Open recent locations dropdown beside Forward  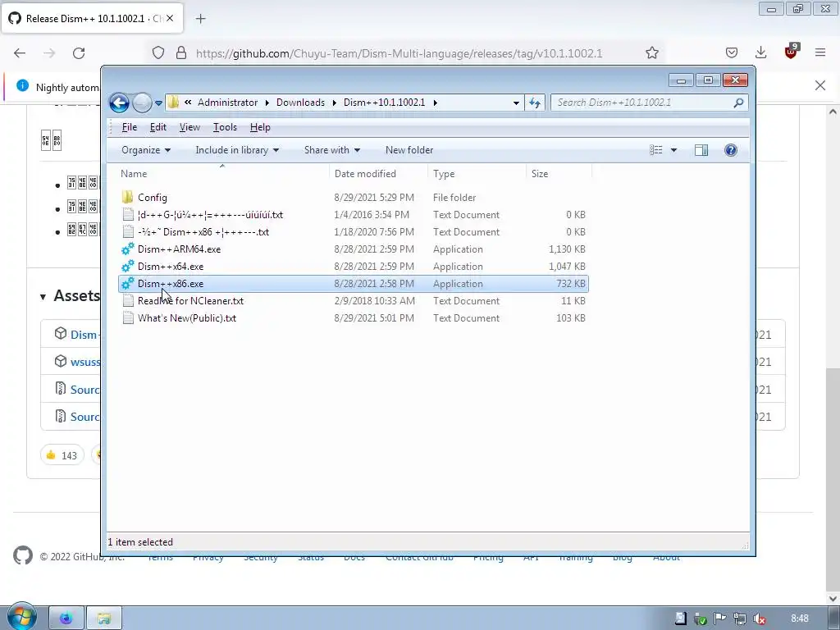point(158,103)
